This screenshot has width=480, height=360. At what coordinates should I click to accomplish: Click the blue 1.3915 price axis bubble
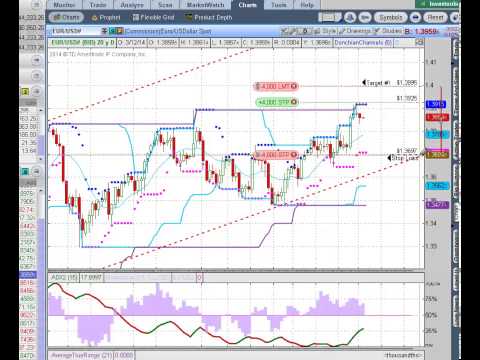[x=436, y=104]
